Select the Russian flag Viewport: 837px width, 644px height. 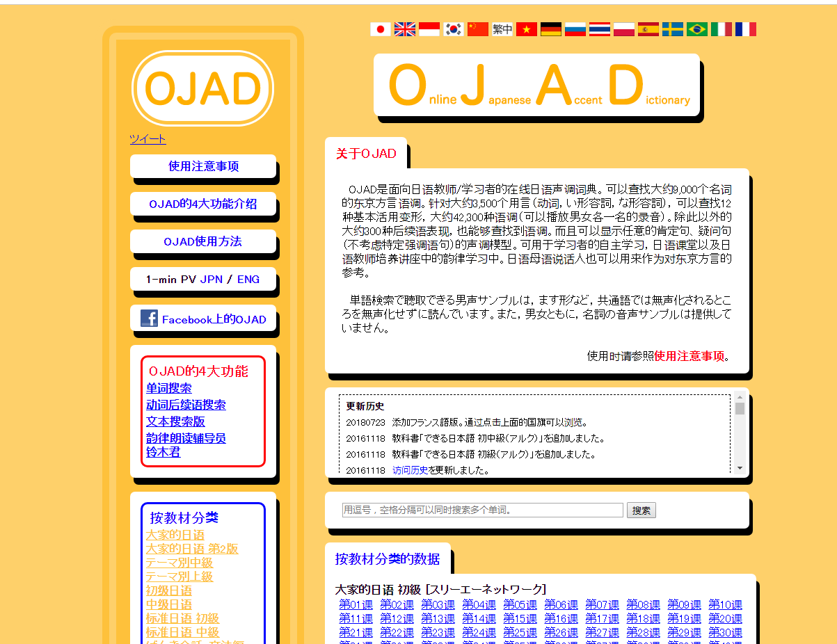(x=575, y=29)
